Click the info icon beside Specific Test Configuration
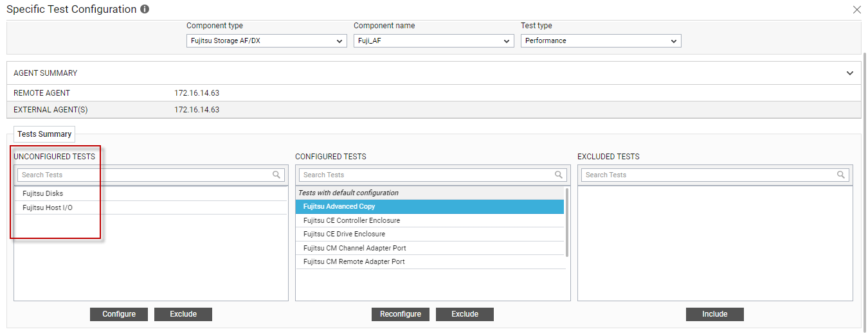 click(145, 10)
